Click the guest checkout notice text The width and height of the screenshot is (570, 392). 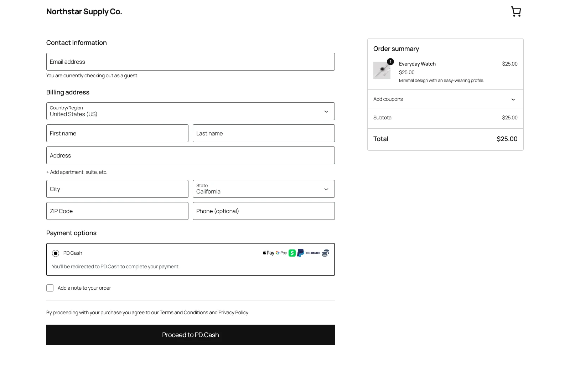click(x=92, y=76)
